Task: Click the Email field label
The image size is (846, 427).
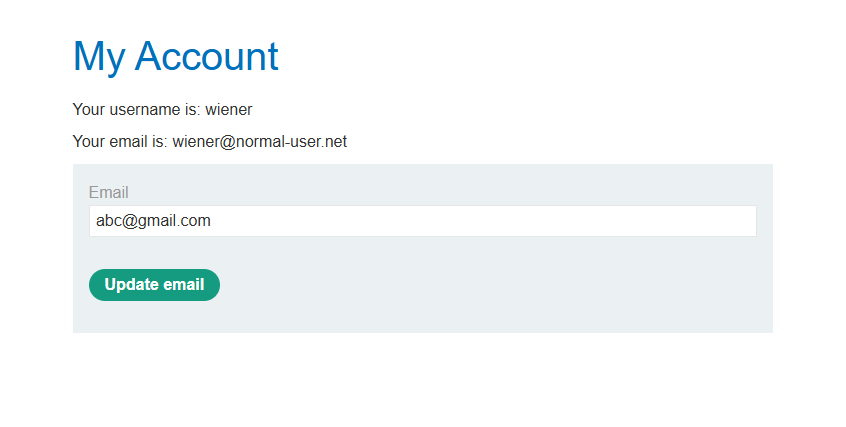Action: click(x=108, y=193)
